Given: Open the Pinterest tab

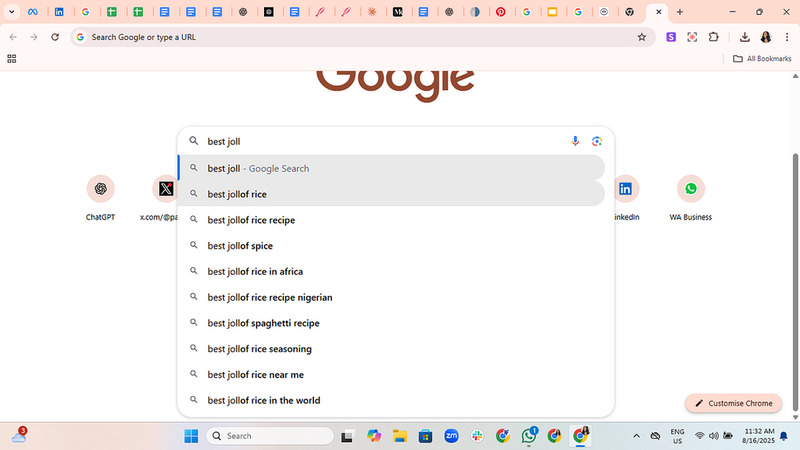Looking at the screenshot, I should [501, 12].
